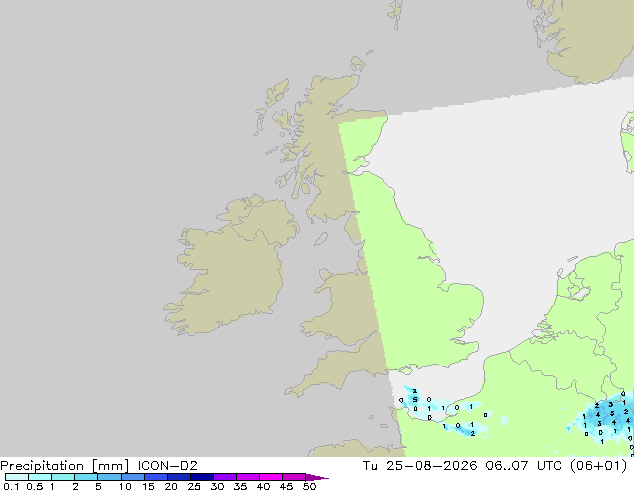Click the date "25-08-2026"
Image resolution: width=634 pixels, height=490 pixels.
click(x=431, y=466)
